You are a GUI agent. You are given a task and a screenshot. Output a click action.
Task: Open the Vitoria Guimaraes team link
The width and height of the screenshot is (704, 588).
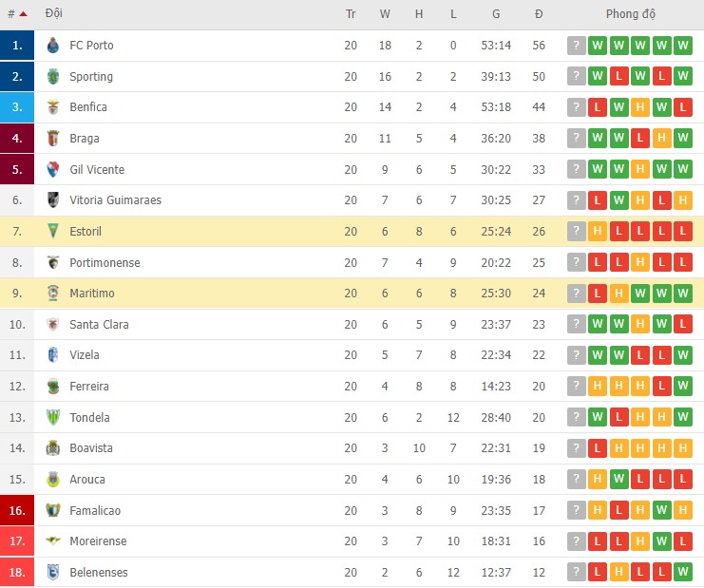coord(115,200)
